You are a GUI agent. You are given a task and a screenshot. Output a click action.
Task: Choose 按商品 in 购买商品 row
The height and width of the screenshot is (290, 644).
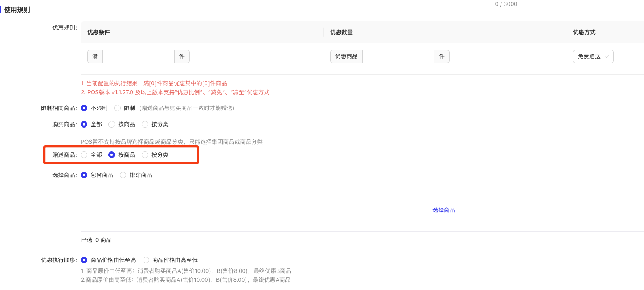pos(112,124)
